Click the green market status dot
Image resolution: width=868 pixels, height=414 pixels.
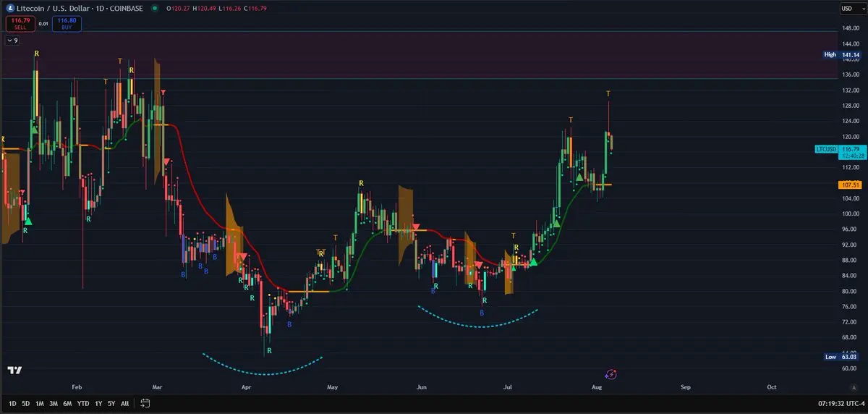(x=155, y=9)
